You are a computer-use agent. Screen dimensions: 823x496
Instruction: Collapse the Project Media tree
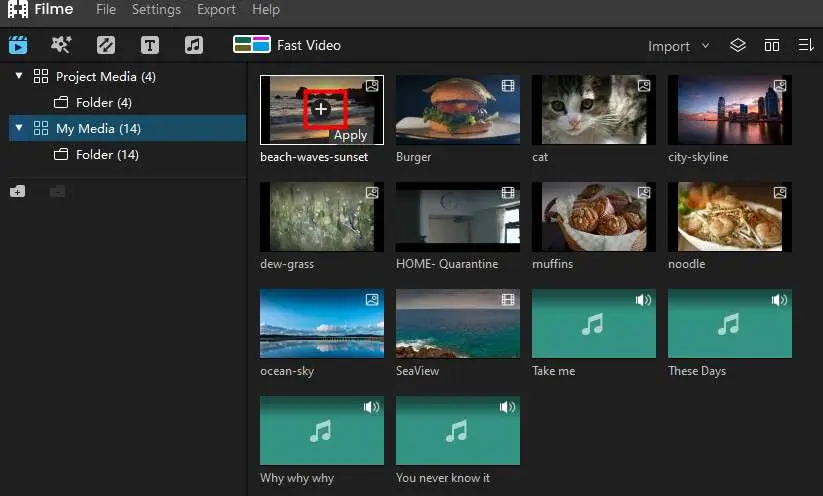tap(19, 76)
